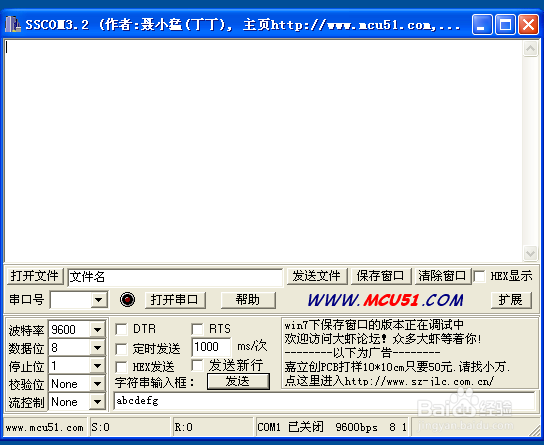Click the www.mcu51.com status bar text
This screenshot has height=445, width=544.
pos(45,428)
